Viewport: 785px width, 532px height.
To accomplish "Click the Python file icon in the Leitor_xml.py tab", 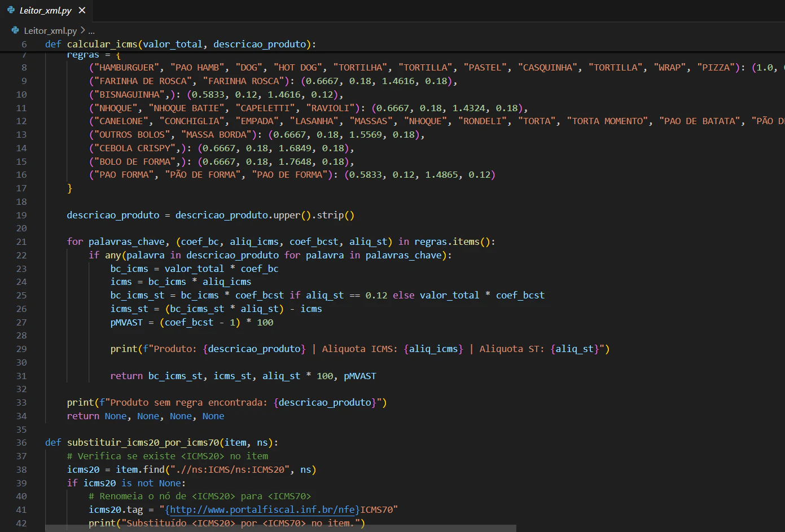I will (x=11, y=10).
